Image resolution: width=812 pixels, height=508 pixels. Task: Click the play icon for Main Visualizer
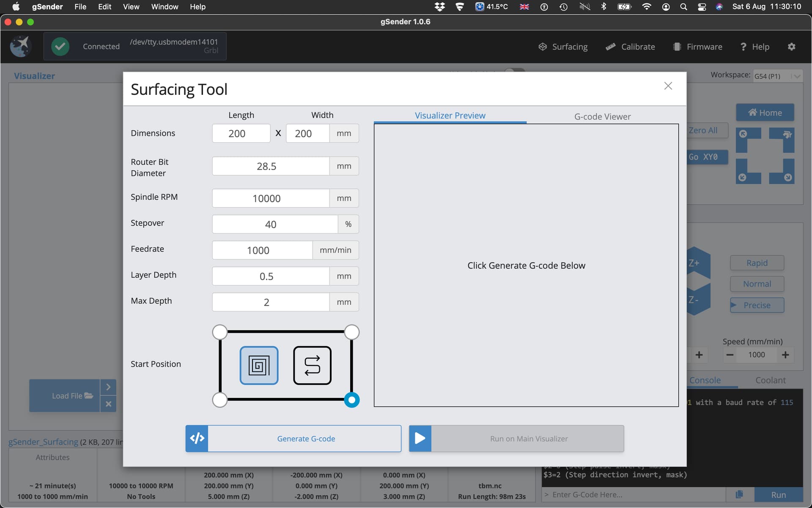(x=420, y=439)
